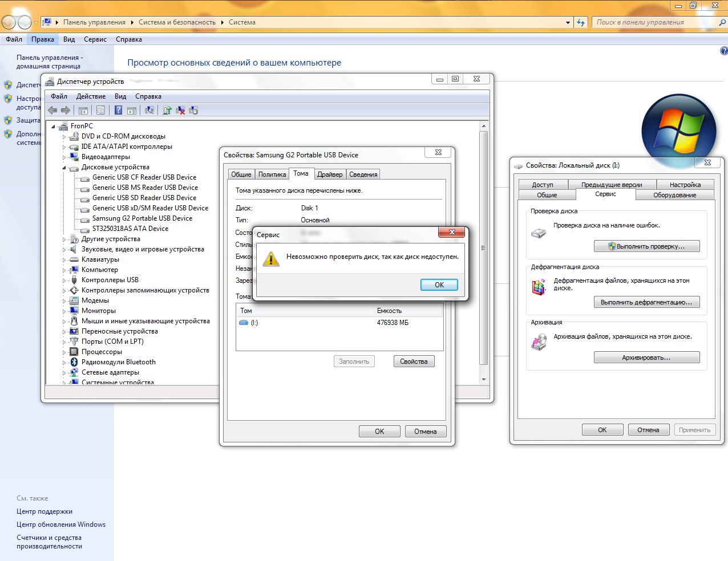Image resolution: width=728 pixels, height=561 pixels.
Task: Click shield icon beside Защита in left pane
Action: pos(8,120)
